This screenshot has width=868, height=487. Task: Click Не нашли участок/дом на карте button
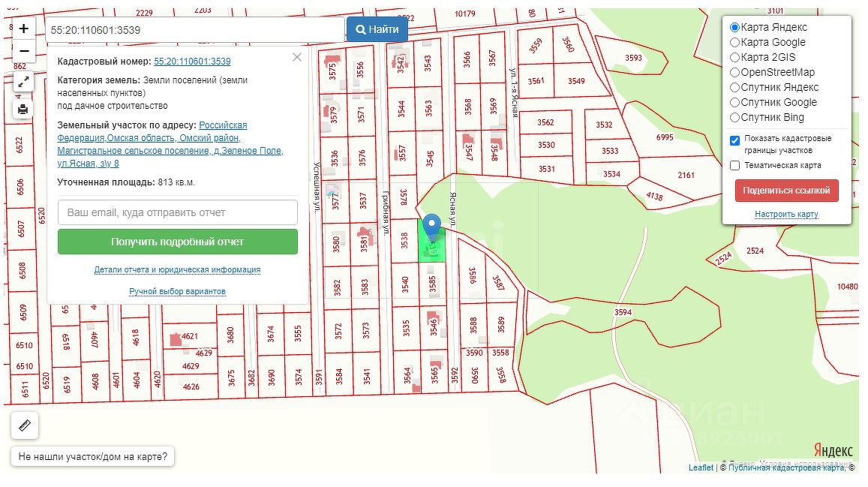pyautogui.click(x=92, y=457)
